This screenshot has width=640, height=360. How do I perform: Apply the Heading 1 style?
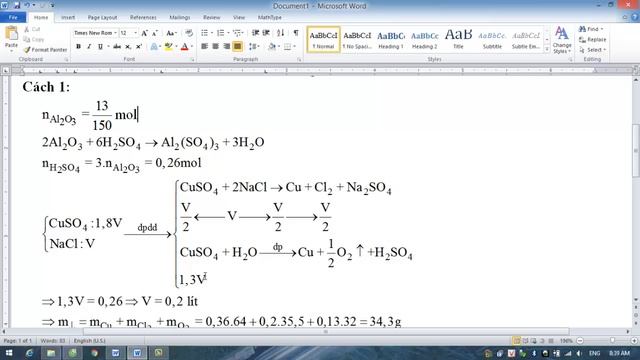[x=391, y=40]
